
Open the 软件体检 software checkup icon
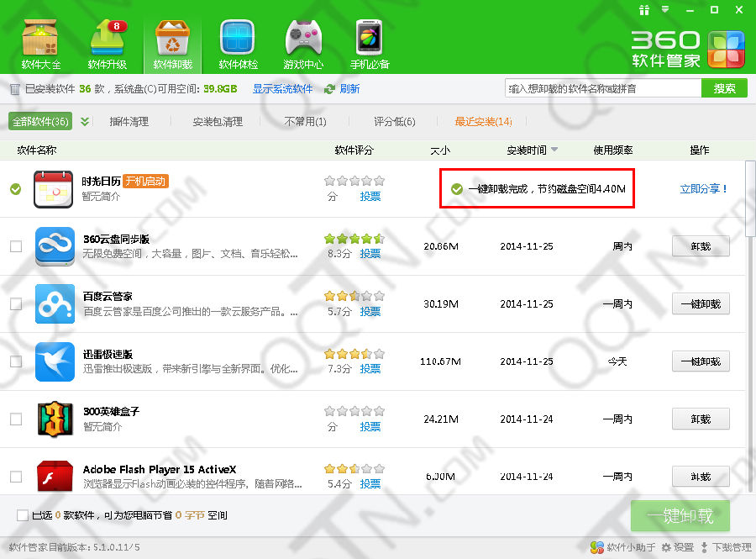click(238, 44)
